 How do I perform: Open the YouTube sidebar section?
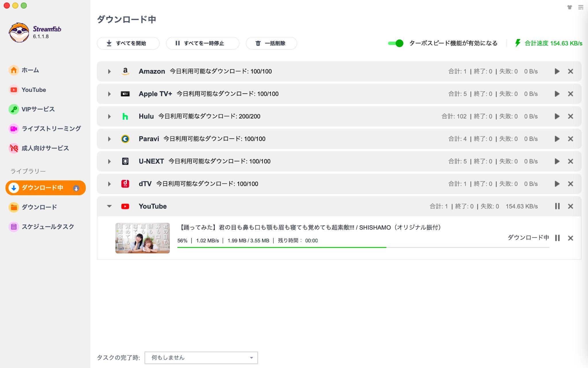pyautogui.click(x=28, y=90)
